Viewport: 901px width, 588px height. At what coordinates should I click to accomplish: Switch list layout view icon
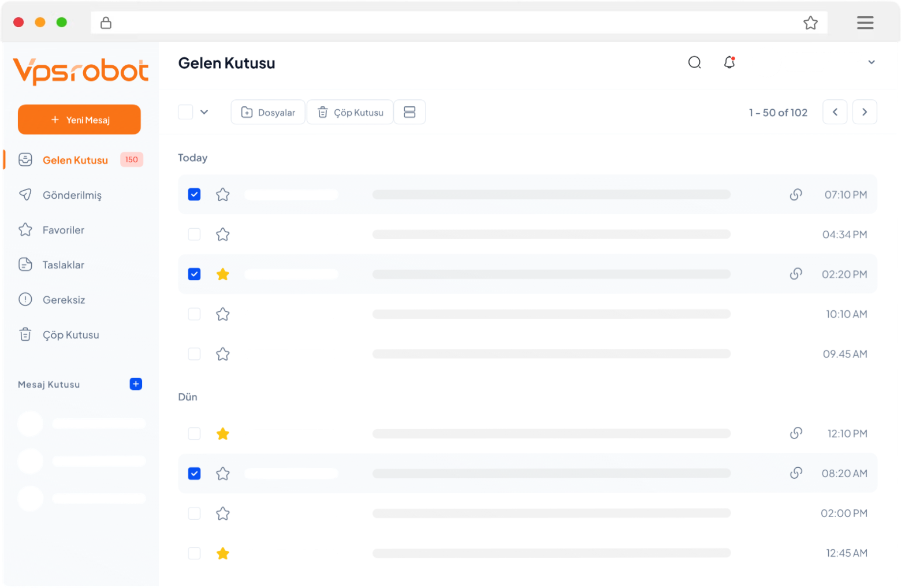pos(409,112)
